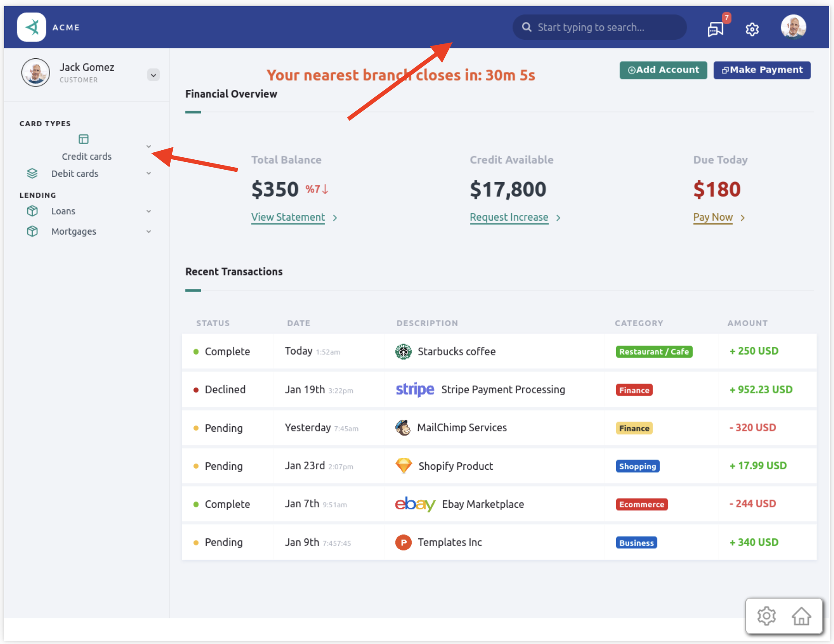Open the chat messages icon with badge

click(x=716, y=29)
